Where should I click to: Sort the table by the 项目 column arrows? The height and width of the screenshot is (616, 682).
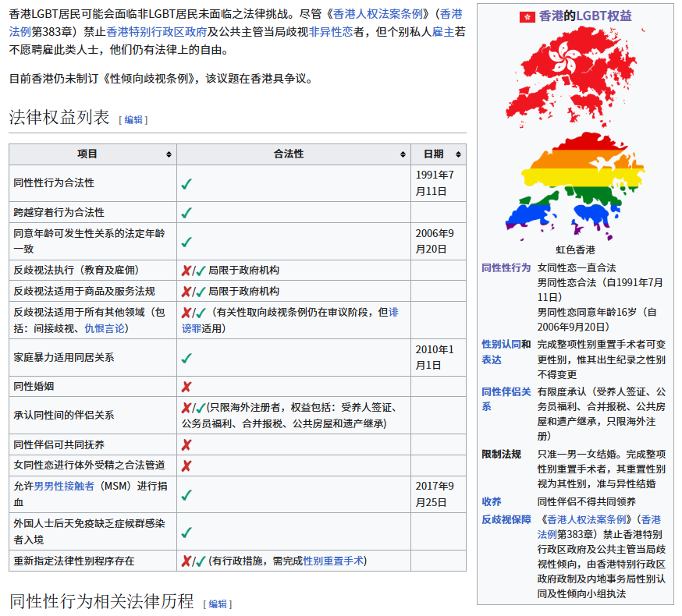pos(169,154)
